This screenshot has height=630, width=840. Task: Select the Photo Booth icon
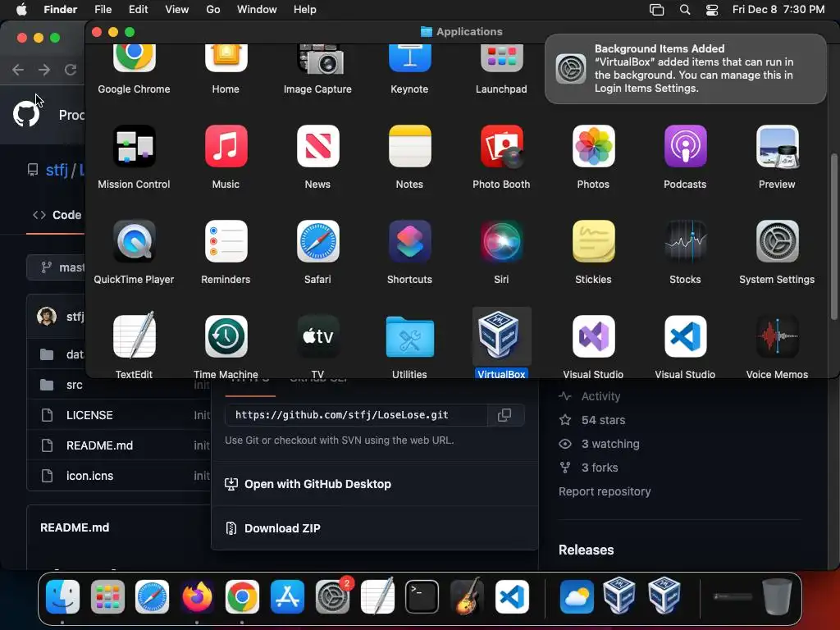pyautogui.click(x=501, y=146)
